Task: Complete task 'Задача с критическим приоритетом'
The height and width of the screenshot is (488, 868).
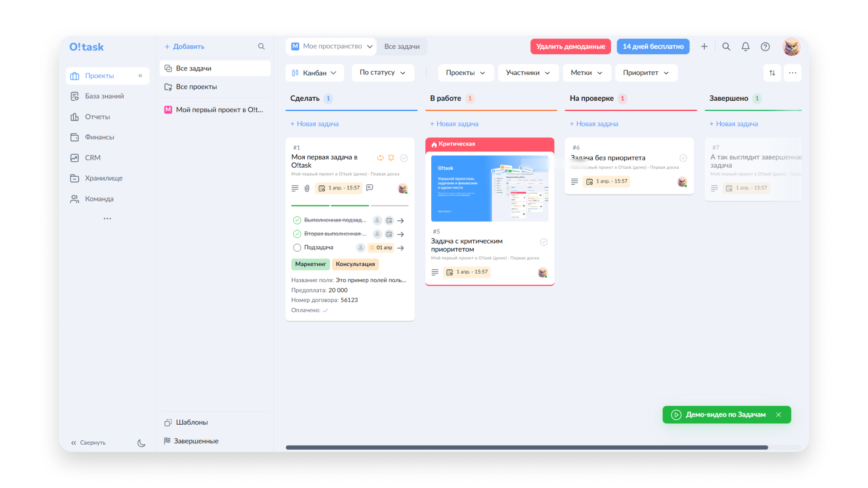Action: [543, 242]
